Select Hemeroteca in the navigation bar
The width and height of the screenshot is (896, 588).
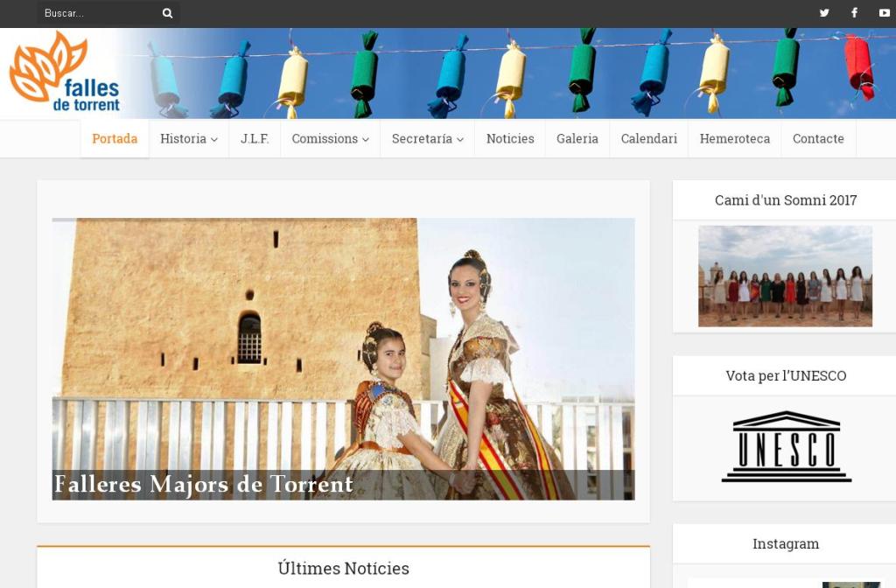click(735, 138)
